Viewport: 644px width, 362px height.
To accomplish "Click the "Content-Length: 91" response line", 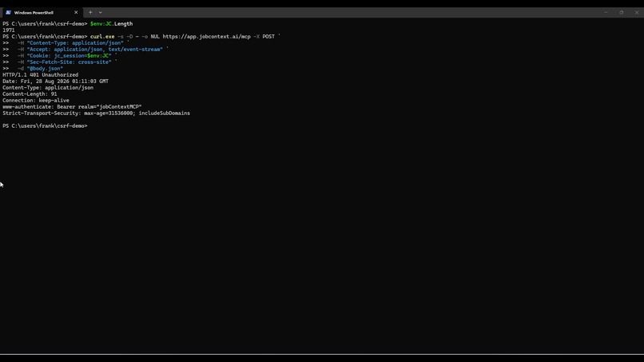I will click(30, 94).
